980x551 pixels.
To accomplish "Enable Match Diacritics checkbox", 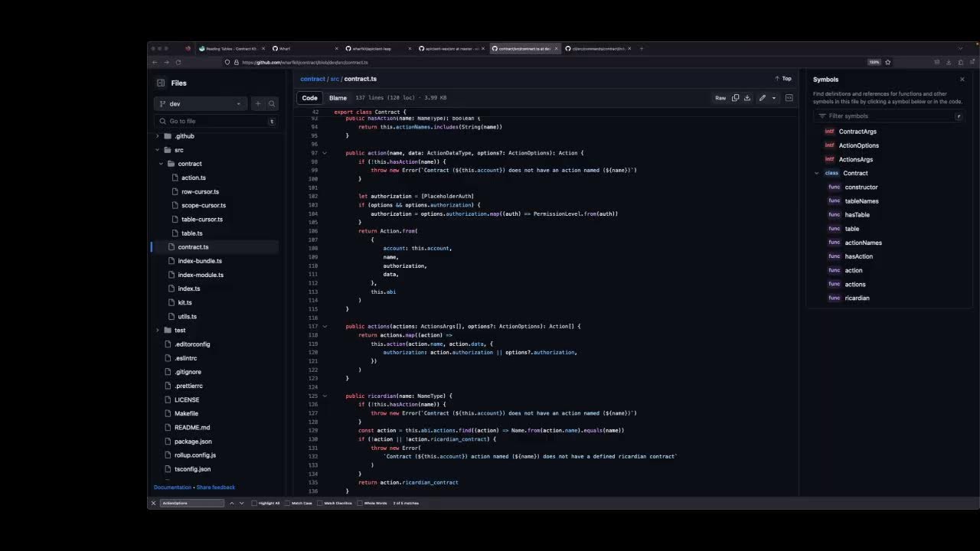I will pyautogui.click(x=320, y=503).
